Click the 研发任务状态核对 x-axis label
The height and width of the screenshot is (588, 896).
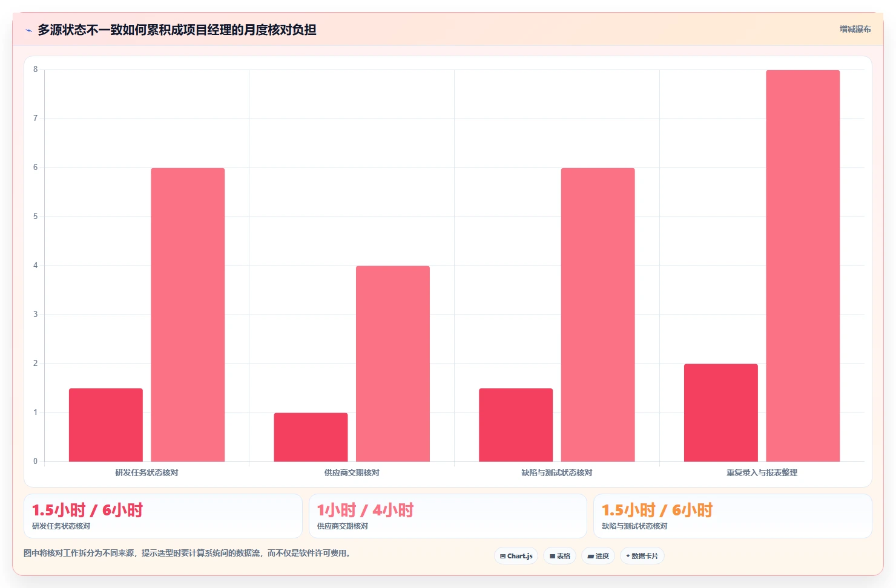pos(147,472)
